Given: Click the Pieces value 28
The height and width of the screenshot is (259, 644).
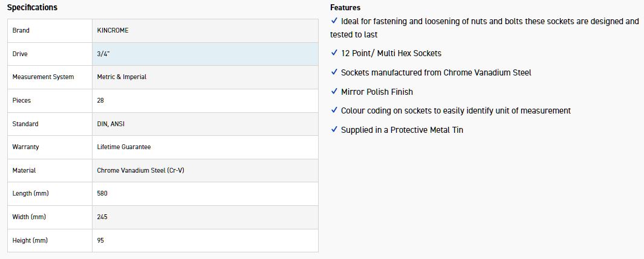Looking at the screenshot, I should click(x=100, y=101).
